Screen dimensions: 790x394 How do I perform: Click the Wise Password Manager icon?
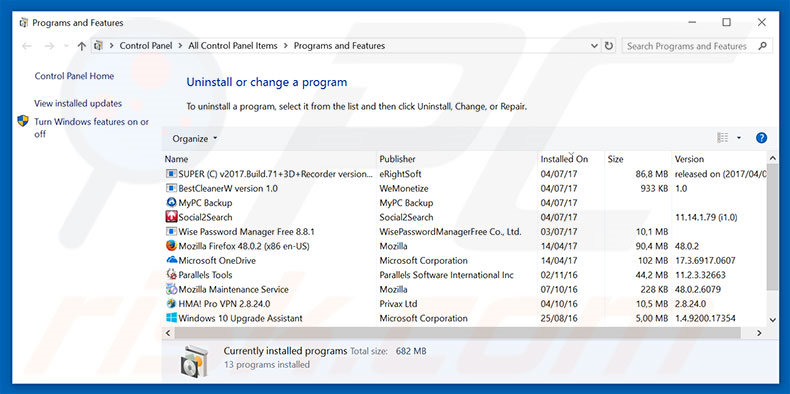(x=171, y=232)
